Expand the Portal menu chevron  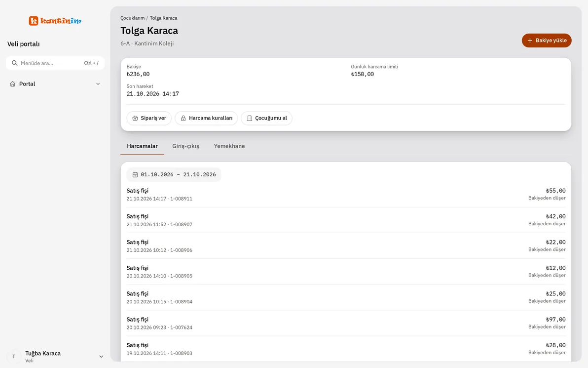pyautogui.click(x=98, y=84)
